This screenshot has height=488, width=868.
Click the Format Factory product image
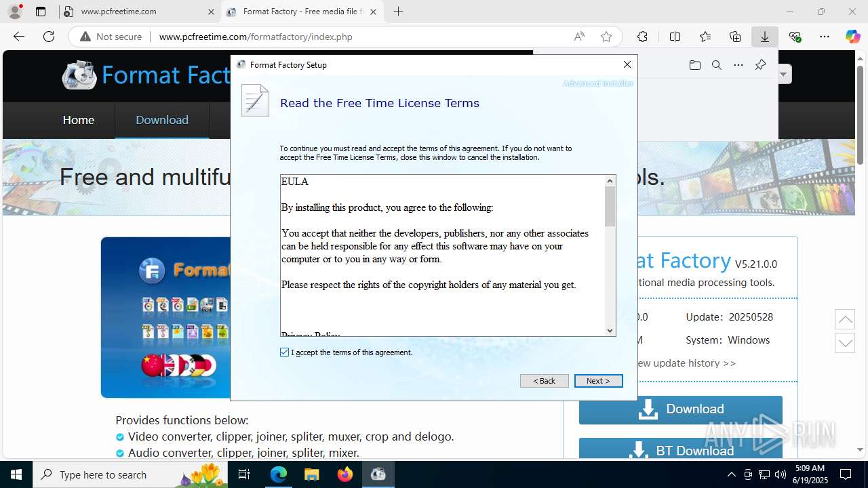(166, 317)
